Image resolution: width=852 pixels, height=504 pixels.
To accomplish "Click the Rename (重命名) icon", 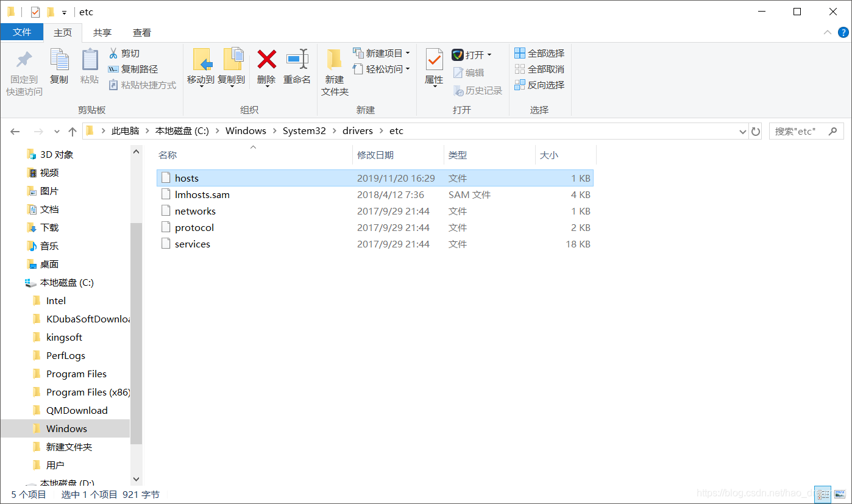I will [297, 60].
